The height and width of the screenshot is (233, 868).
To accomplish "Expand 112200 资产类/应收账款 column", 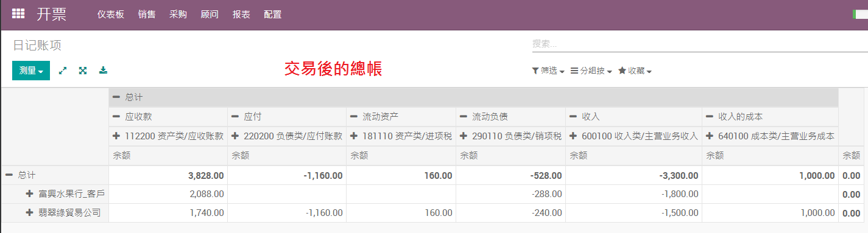I will pyautogui.click(x=168, y=136).
